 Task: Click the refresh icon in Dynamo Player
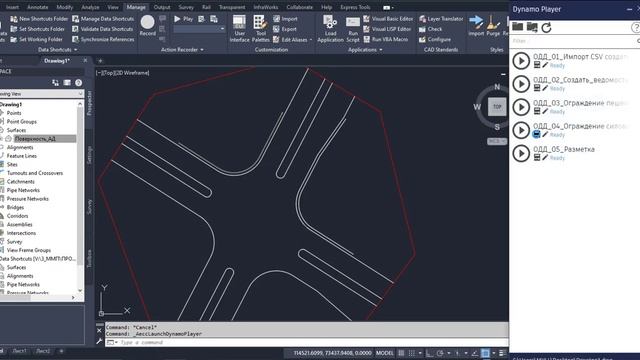546,27
